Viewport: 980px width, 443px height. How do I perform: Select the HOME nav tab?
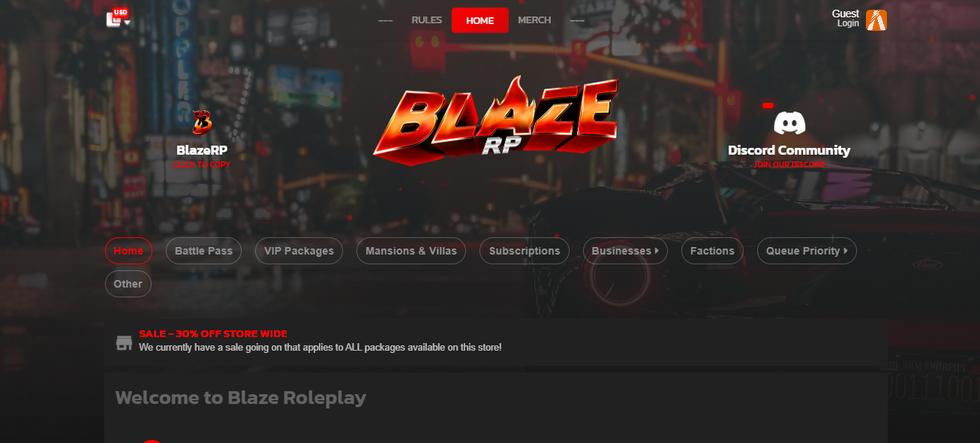[x=480, y=20]
